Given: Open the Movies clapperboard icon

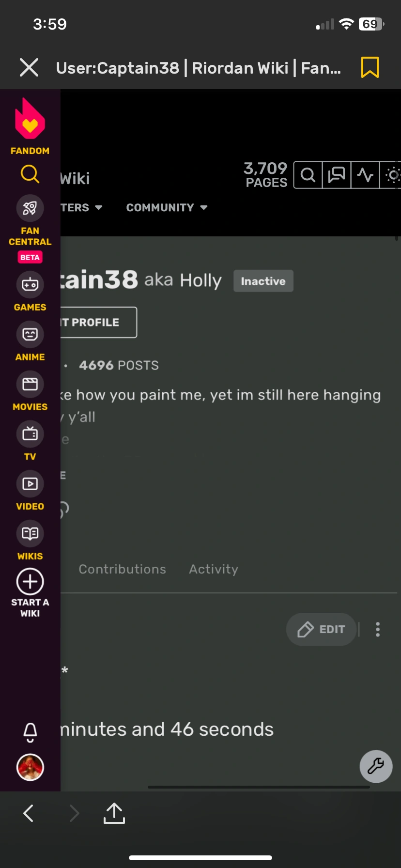Looking at the screenshot, I should click(30, 384).
